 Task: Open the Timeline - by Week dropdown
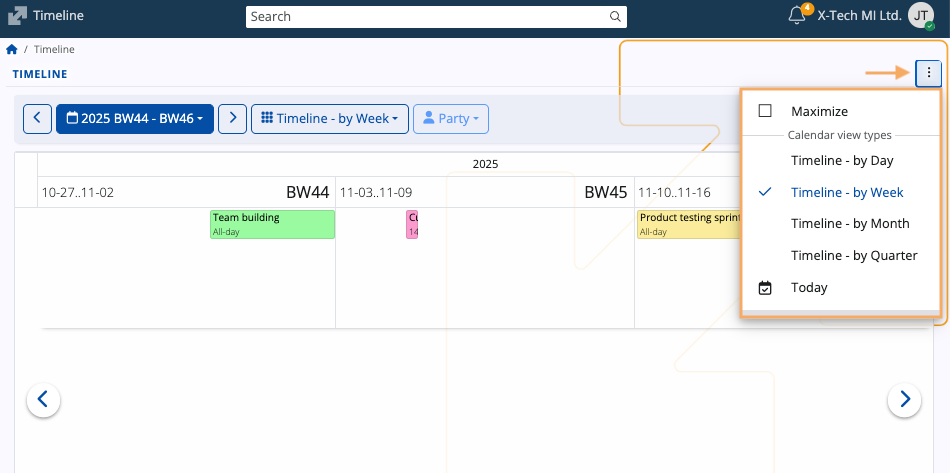coord(329,118)
